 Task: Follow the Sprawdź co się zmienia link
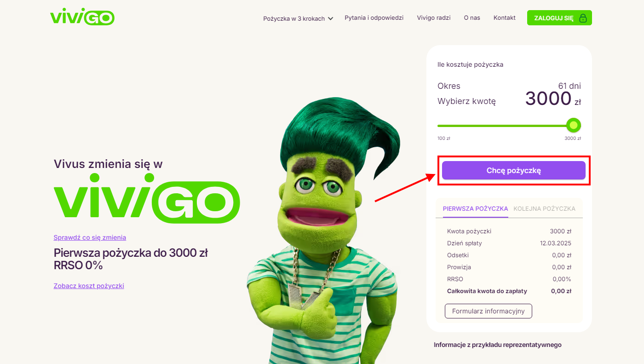pyautogui.click(x=90, y=237)
